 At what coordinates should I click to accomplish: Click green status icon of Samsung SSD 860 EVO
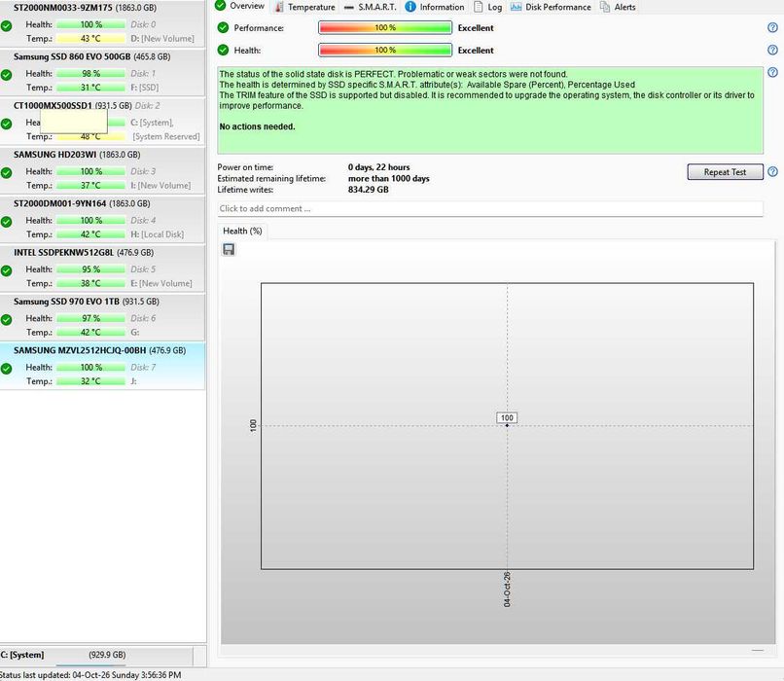click(7, 75)
